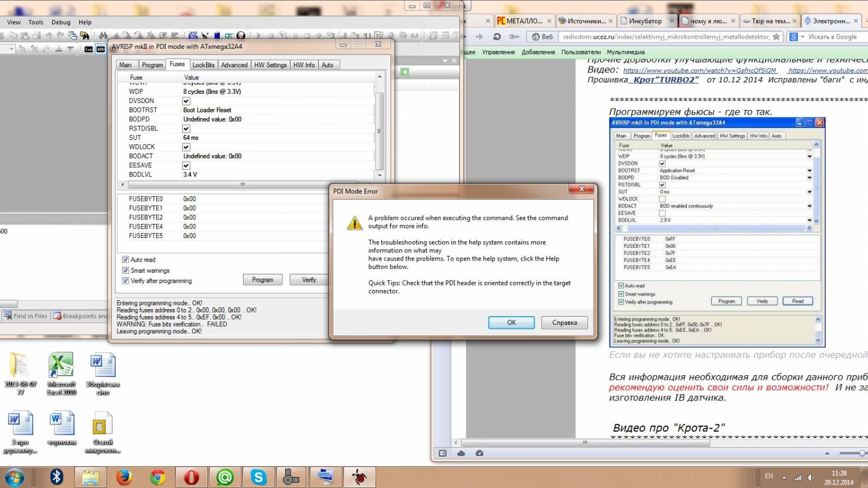The height and width of the screenshot is (488, 868).
Task: Open Windows Explorer from taskbar
Action: pos(90,477)
